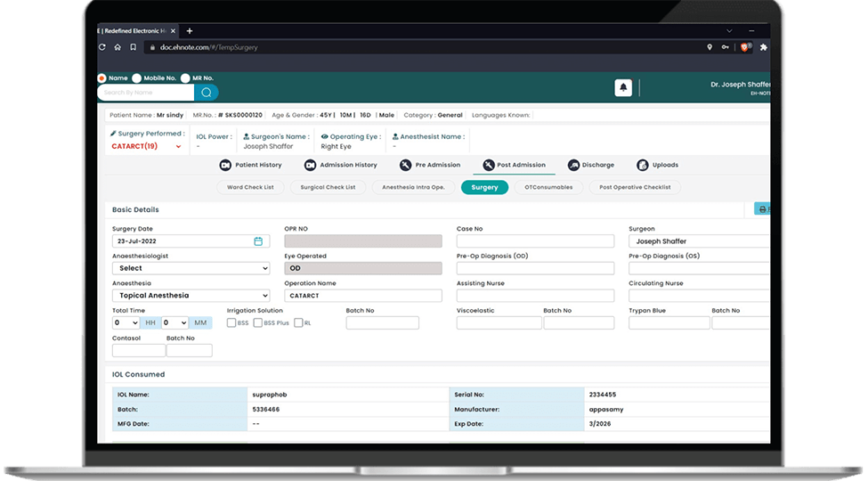Open the notifications bell

point(623,87)
